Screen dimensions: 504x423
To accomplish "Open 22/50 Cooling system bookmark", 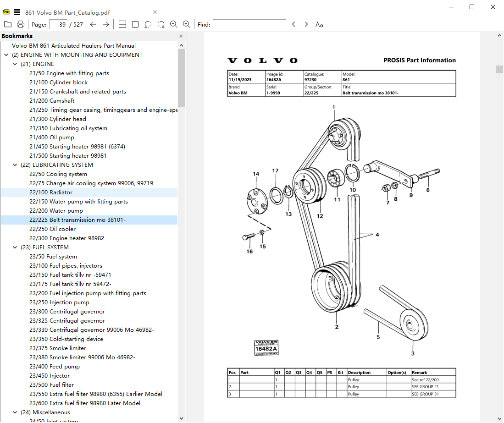I will [x=58, y=174].
